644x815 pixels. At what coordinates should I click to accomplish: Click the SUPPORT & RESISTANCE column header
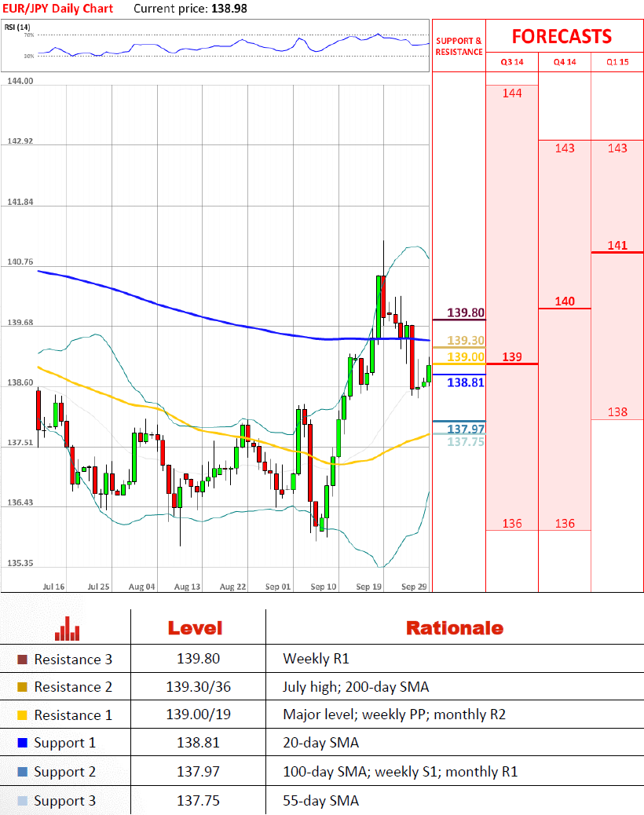[459, 46]
